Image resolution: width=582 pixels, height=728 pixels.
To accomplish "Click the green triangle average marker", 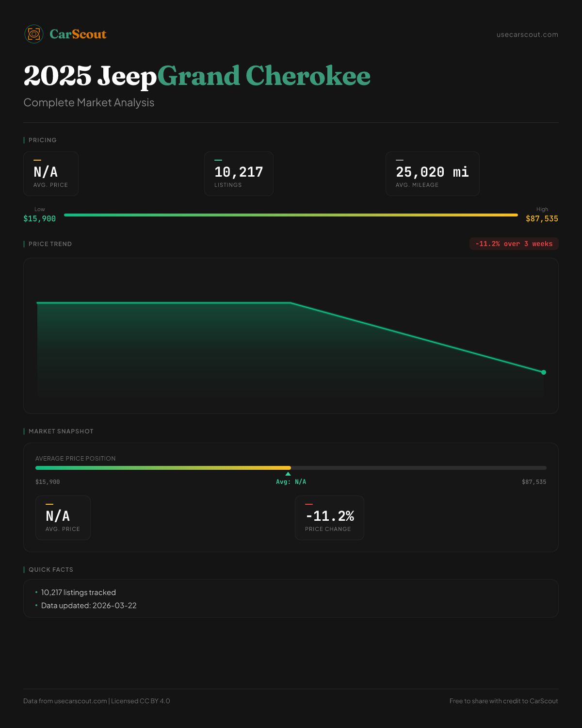I will point(288,474).
